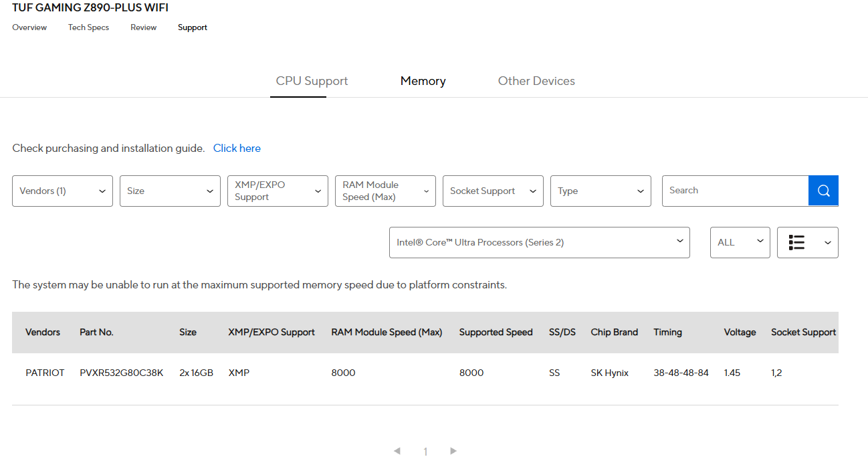This screenshot has width=868, height=467.
Task: Open the Overview page link
Action: (29, 27)
